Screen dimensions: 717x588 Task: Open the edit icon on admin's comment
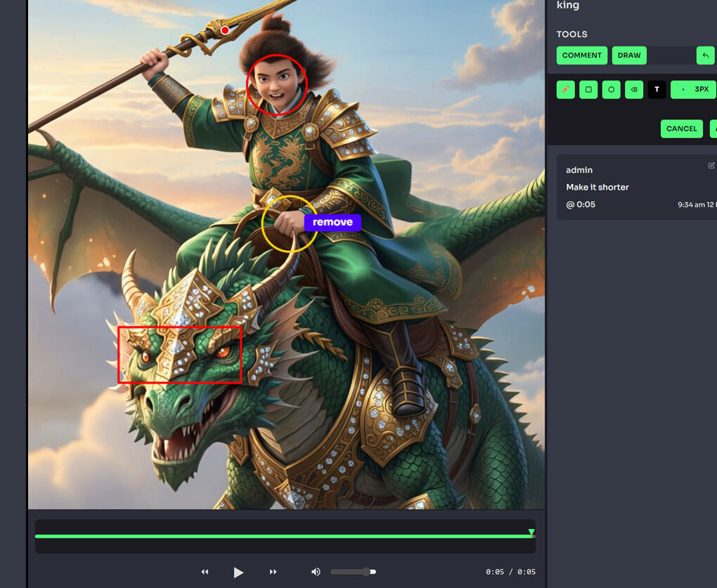(x=711, y=165)
